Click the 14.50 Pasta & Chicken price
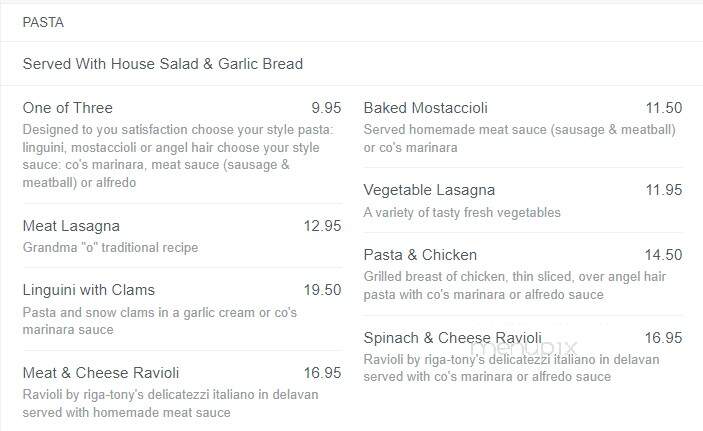Screen dimensions: 703x431 (664, 255)
